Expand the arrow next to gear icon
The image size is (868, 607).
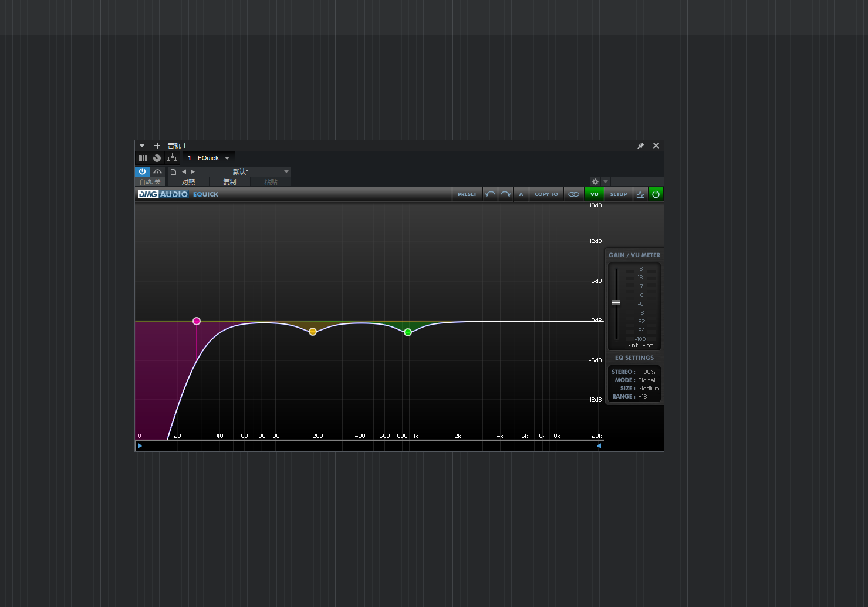[x=606, y=182]
